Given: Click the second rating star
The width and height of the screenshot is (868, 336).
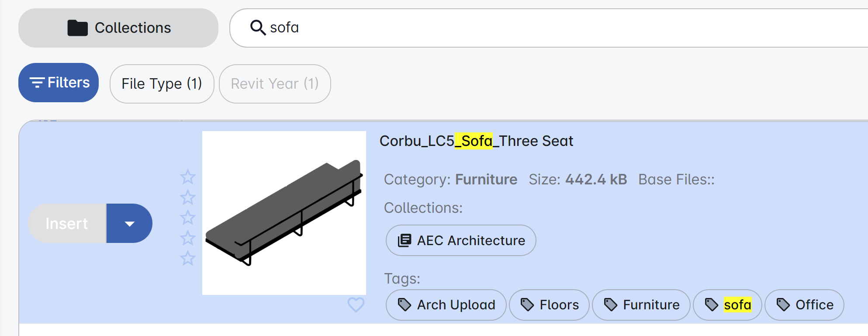Looking at the screenshot, I should (x=188, y=197).
